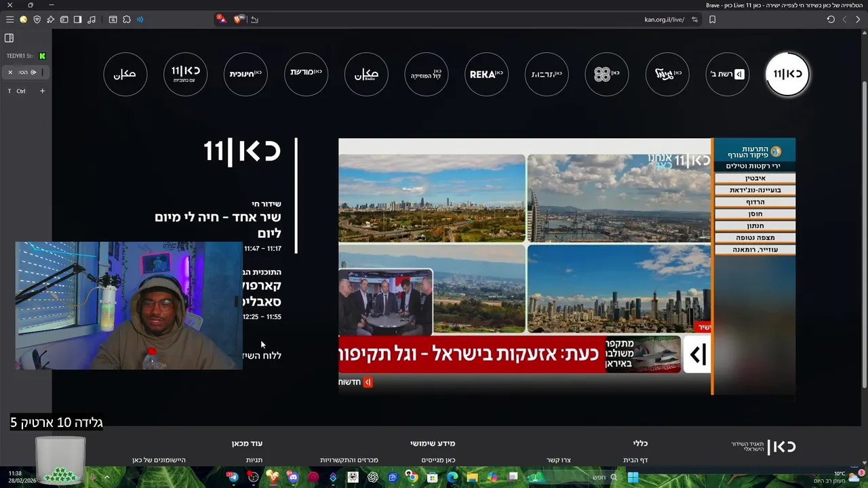This screenshot has width=868, height=488.
Task: Click footer link דף הבית
Action: tap(635, 460)
